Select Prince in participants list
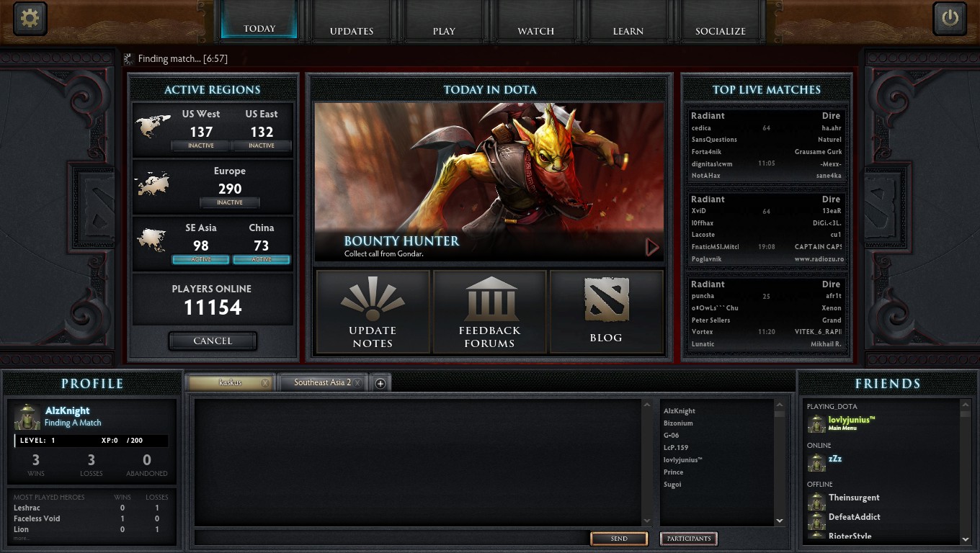980x553 pixels. (x=673, y=472)
